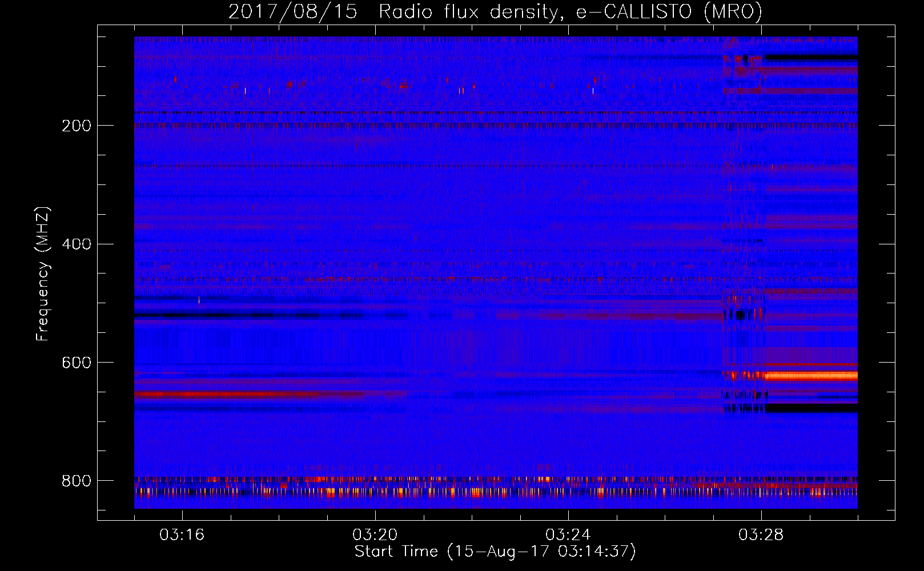Click the '03:24' time tick label

click(568, 535)
